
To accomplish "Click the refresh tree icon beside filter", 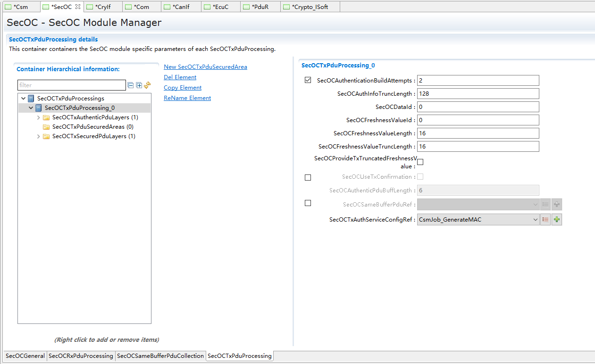I will click(147, 85).
